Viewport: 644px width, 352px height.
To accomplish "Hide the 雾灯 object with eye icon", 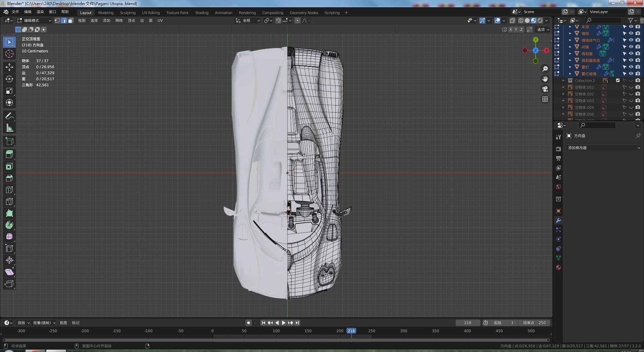I will click(x=631, y=67).
